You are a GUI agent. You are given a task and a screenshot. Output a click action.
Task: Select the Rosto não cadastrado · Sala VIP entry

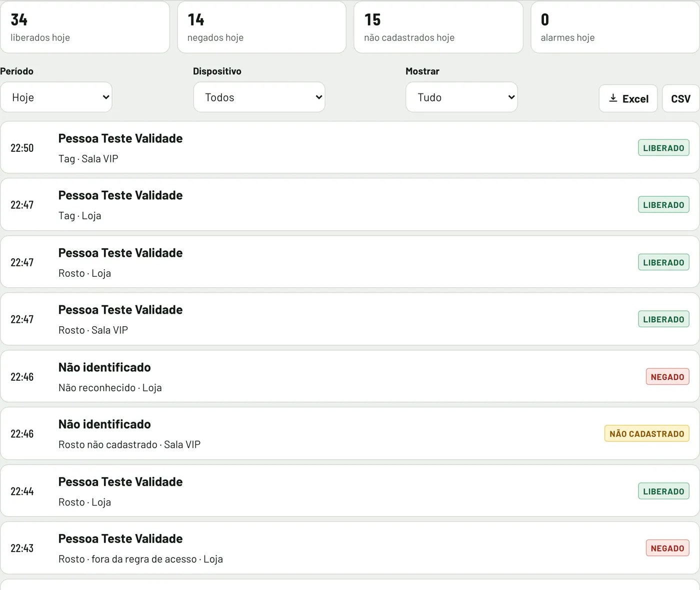pos(350,433)
